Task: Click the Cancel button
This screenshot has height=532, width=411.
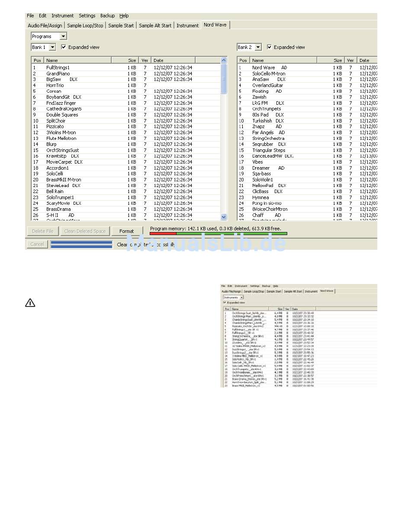Action: pyautogui.click(x=37, y=244)
